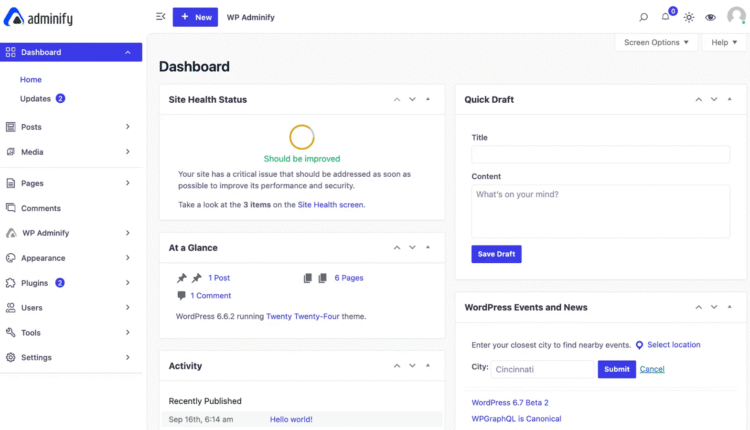Go to Home in Dashboard submenu

(31, 79)
